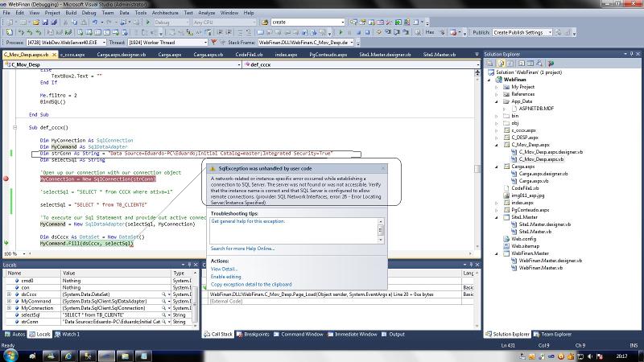Viewport: 644px width, 362px height.
Task: Click the Continue debugging green arrow
Action: pos(341,32)
